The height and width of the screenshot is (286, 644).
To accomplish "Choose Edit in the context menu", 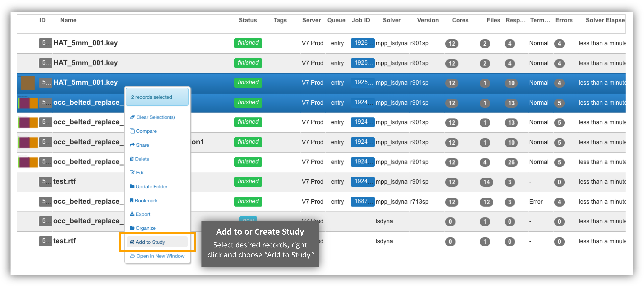I will pyautogui.click(x=140, y=173).
